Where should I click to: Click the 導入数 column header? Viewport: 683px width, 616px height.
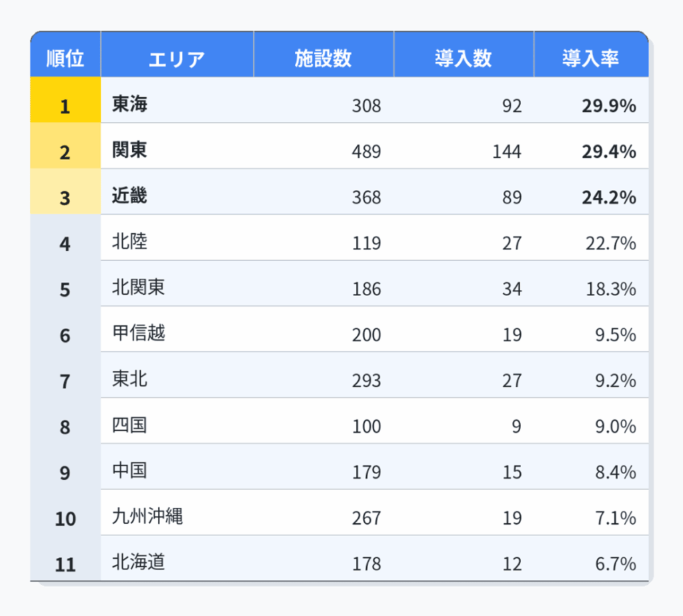click(x=464, y=59)
